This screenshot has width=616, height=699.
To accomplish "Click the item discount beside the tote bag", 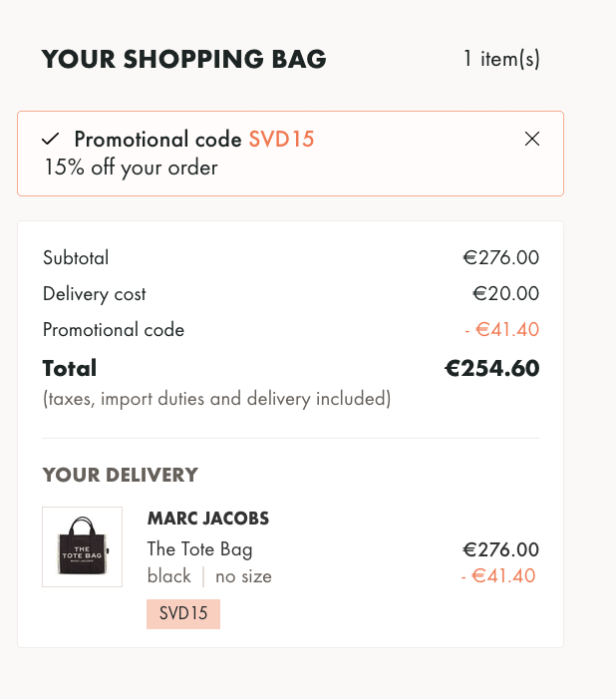I will point(498,576).
